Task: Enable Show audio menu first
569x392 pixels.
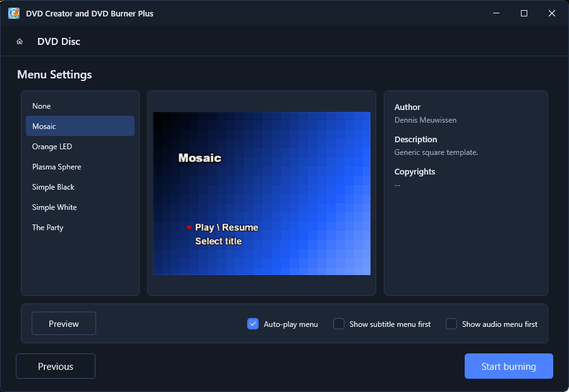Action: click(451, 324)
